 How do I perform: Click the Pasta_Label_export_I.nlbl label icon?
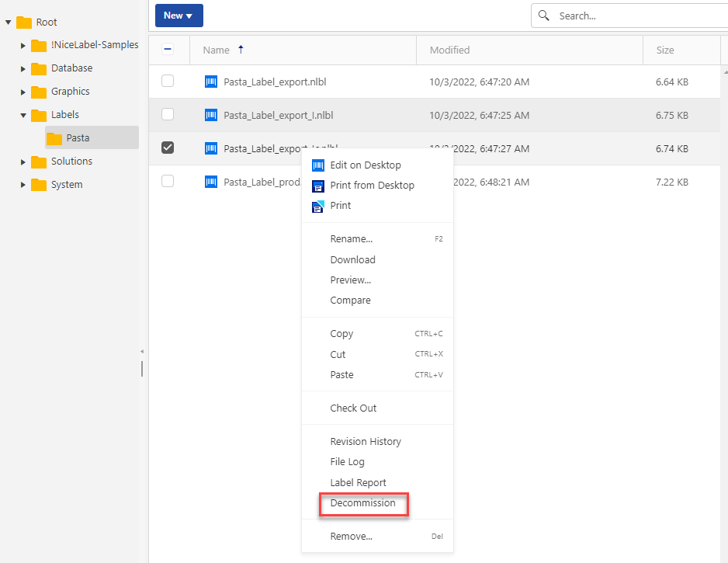coord(211,115)
